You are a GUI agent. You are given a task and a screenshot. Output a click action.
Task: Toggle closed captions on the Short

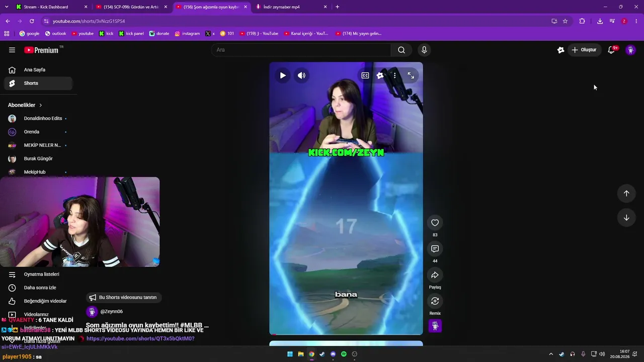365,75
